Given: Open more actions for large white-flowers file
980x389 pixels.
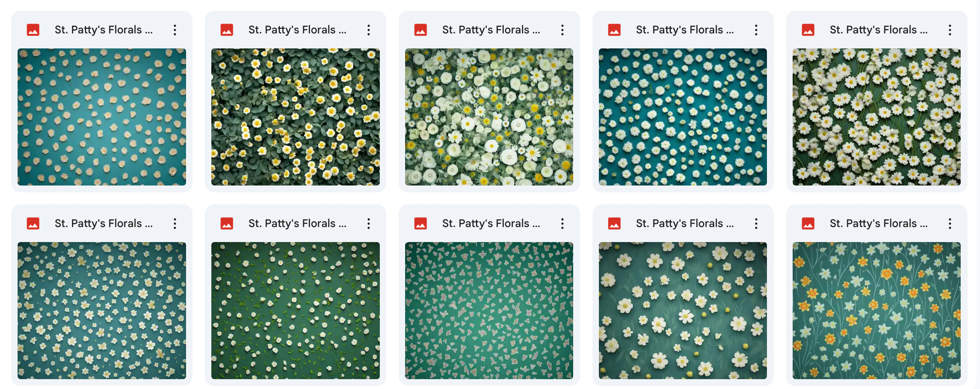Looking at the screenshot, I should [756, 224].
